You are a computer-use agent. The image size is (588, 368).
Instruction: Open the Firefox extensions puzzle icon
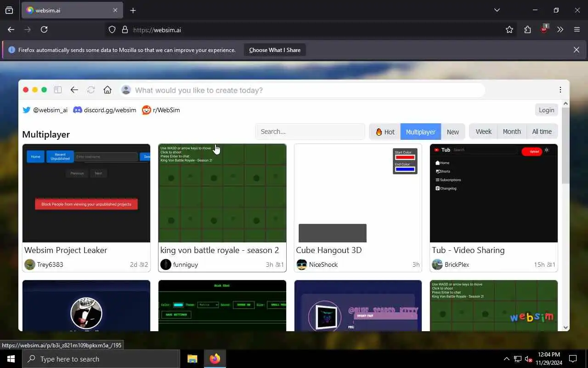coord(527,29)
